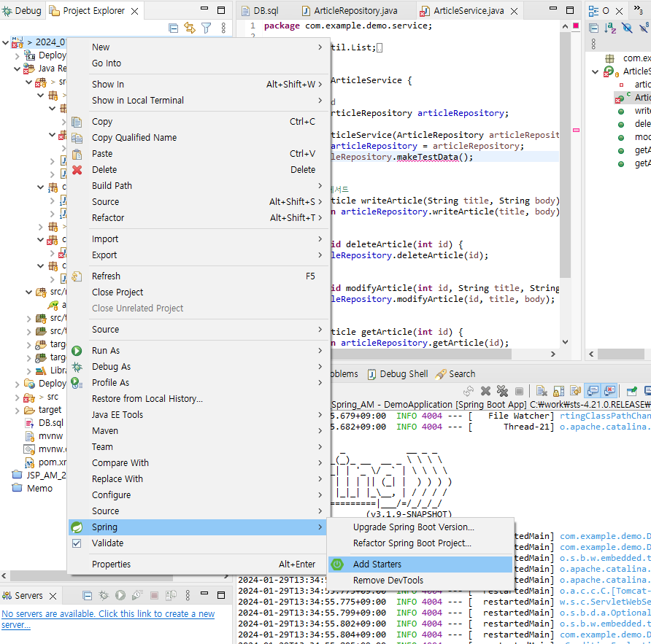
Task: Show hidden views chevron with number 3
Action: point(638,9)
